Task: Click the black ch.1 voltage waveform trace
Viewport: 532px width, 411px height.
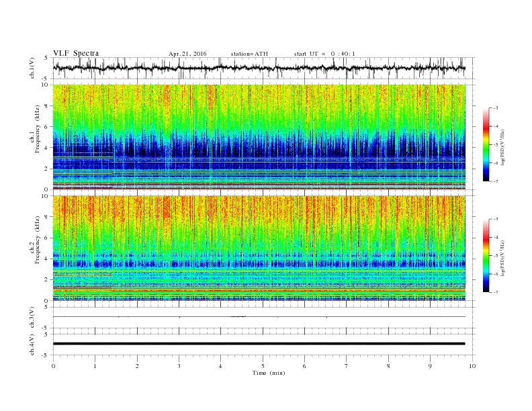Action: pos(259,68)
